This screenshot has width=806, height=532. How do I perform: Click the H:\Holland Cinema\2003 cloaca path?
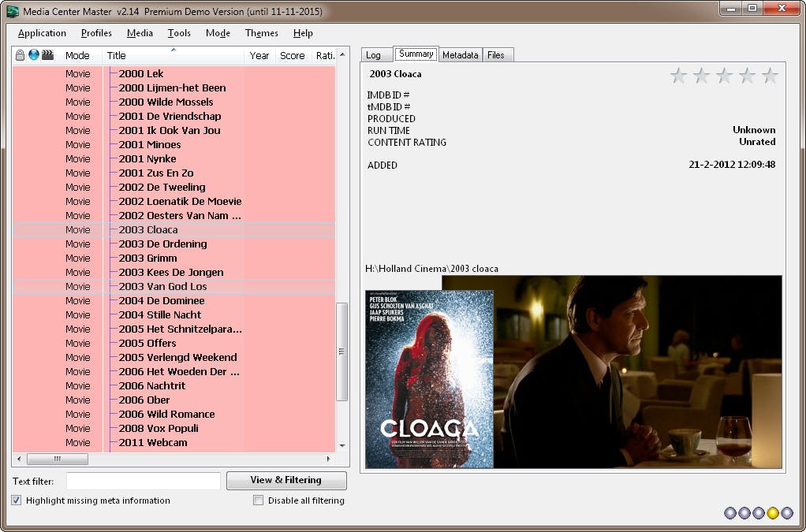point(432,269)
